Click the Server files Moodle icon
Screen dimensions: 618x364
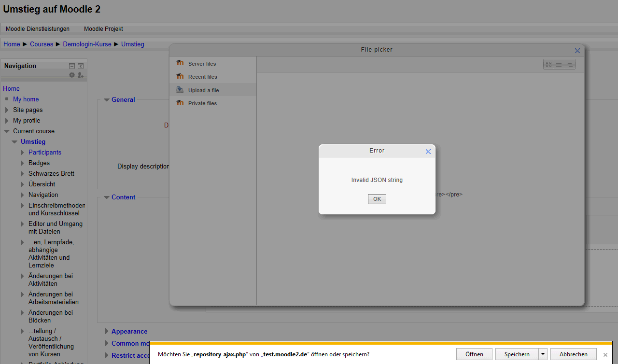coord(180,63)
